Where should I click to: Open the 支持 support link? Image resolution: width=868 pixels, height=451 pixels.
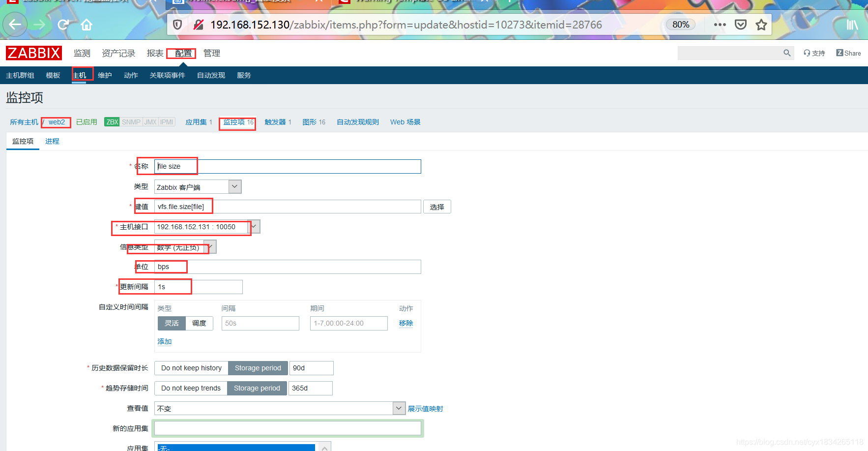tap(814, 53)
